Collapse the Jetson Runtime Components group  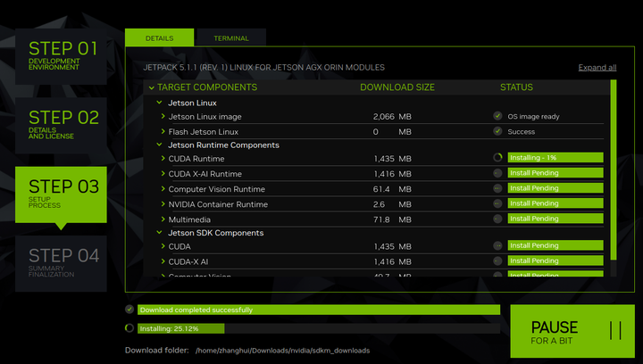[x=159, y=145]
